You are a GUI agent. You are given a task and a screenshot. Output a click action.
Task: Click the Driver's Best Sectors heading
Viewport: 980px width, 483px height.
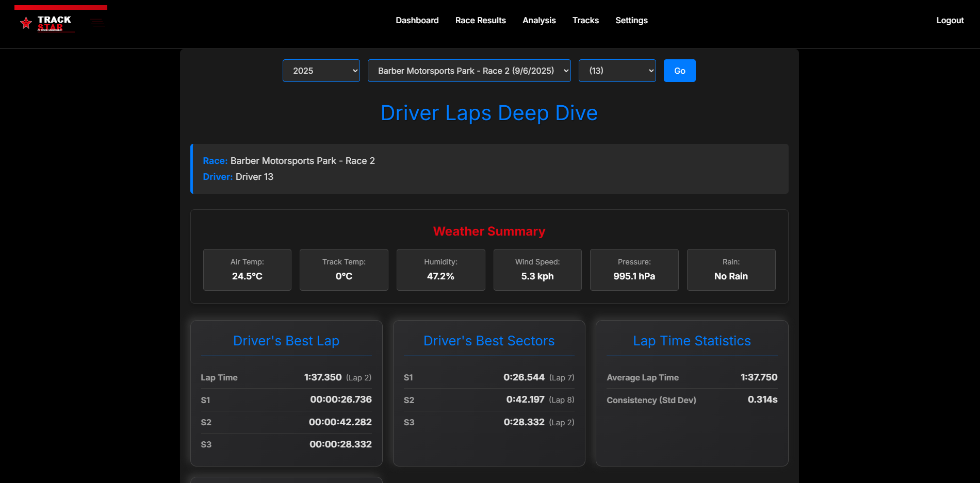pos(489,341)
